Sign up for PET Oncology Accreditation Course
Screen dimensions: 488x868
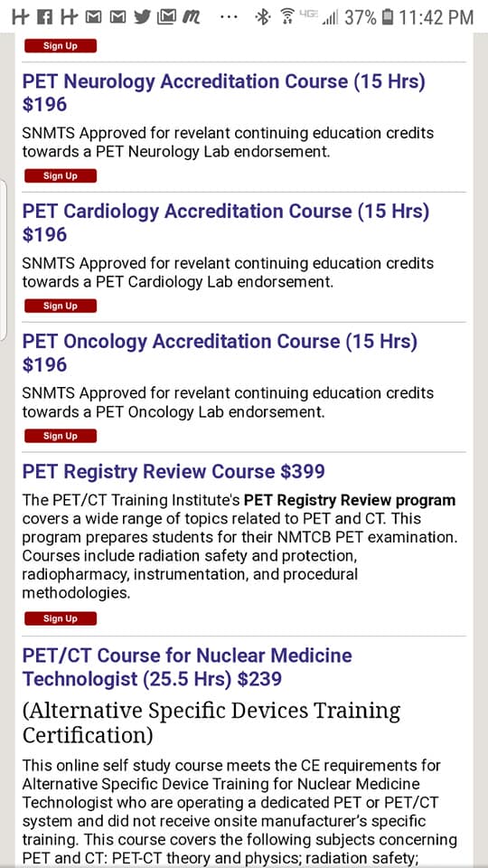(x=61, y=436)
